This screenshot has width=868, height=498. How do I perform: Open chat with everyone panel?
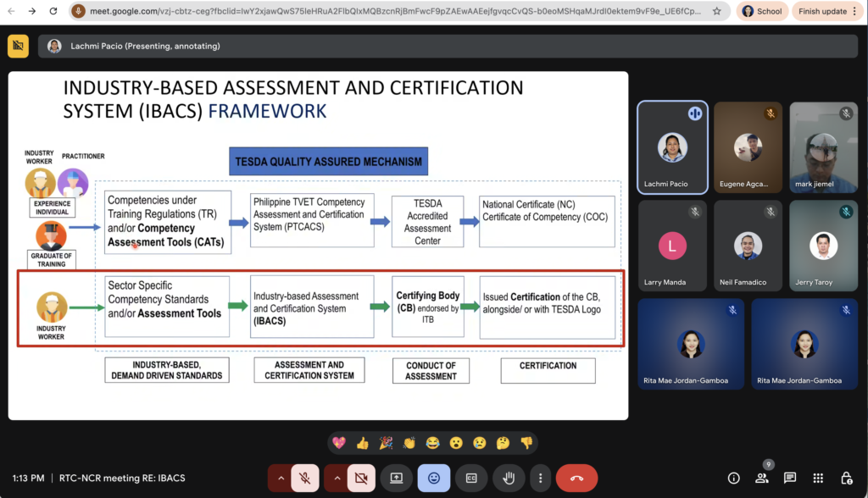tap(790, 478)
